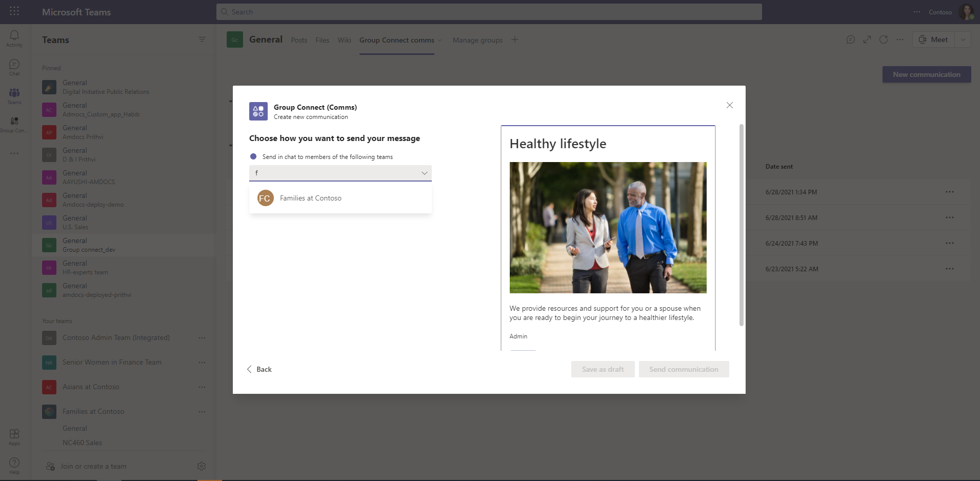980x481 pixels.
Task: Open Meet options dropdown arrow
Action: pyautogui.click(x=963, y=39)
